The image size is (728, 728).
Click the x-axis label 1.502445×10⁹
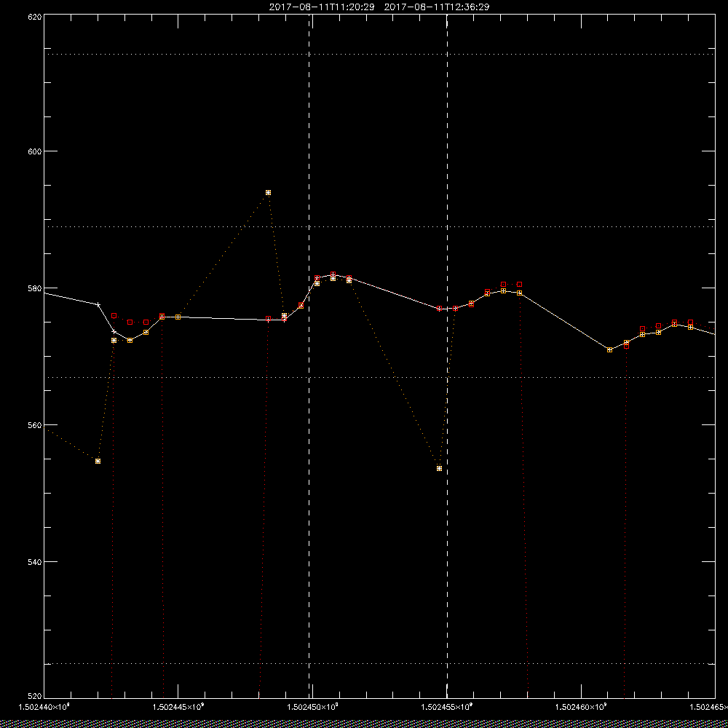(178, 707)
